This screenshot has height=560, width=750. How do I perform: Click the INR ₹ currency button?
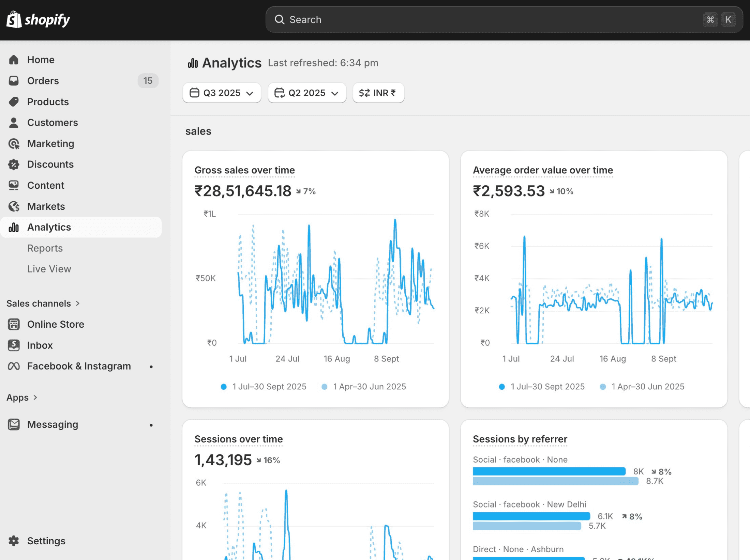click(x=378, y=93)
